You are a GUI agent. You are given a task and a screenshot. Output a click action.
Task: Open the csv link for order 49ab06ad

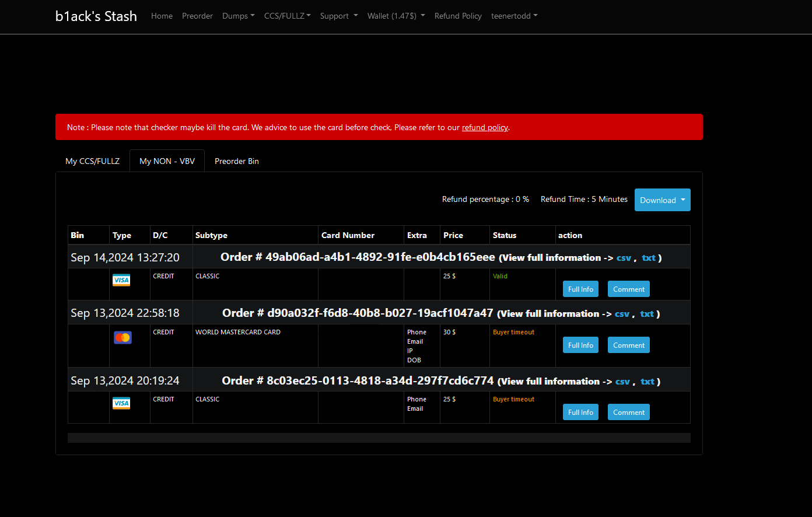pyautogui.click(x=624, y=257)
